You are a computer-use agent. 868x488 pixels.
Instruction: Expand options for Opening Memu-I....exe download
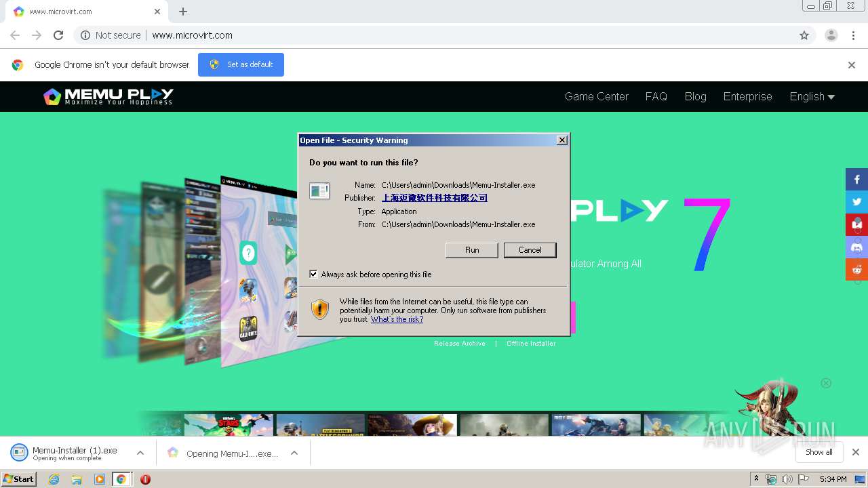pyautogui.click(x=294, y=453)
